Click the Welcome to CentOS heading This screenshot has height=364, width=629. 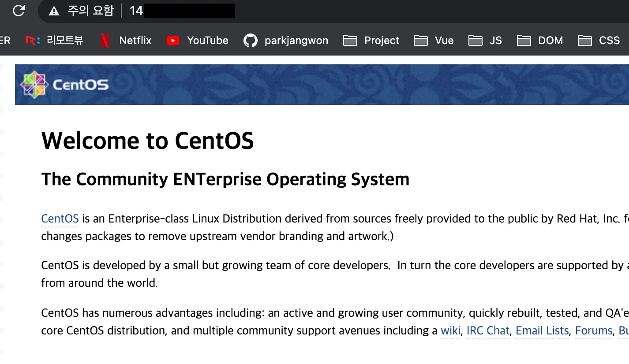(x=147, y=141)
